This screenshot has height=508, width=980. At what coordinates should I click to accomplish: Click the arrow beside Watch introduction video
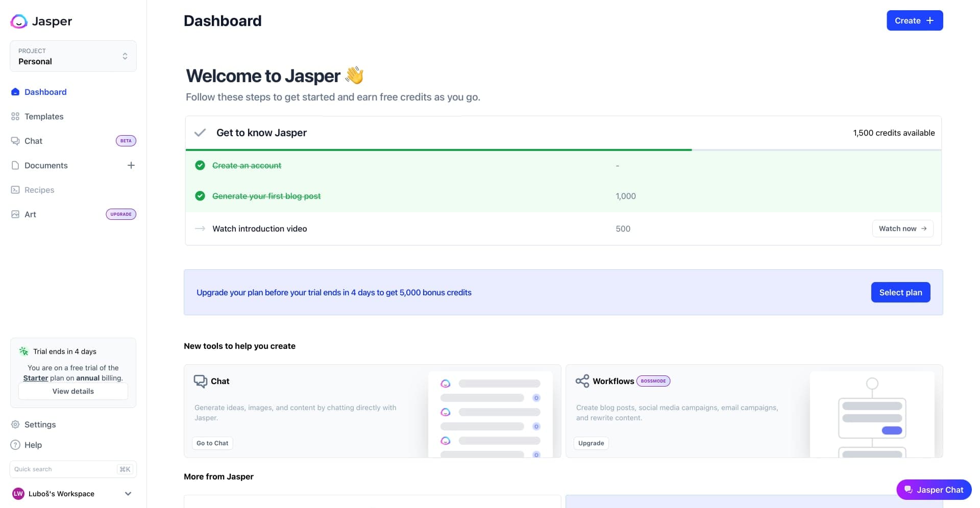200,228
